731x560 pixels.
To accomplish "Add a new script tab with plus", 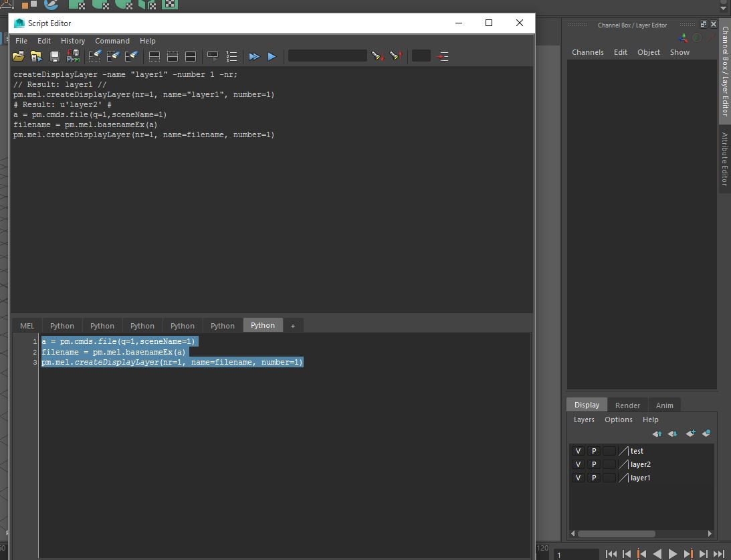I will pos(293,325).
